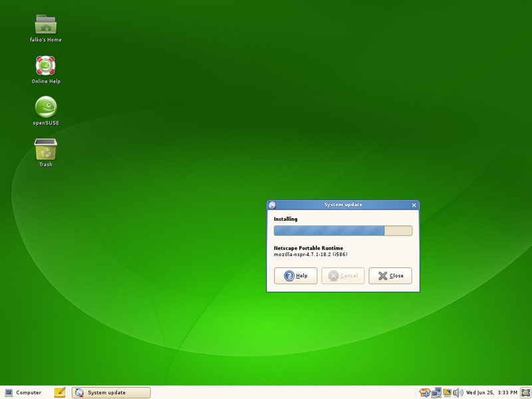Click the Netscape Portable Runtime label
Screen dimensions: 532x399
(x=309, y=248)
